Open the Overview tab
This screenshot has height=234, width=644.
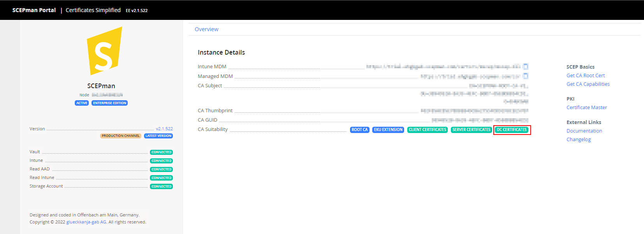pos(206,29)
